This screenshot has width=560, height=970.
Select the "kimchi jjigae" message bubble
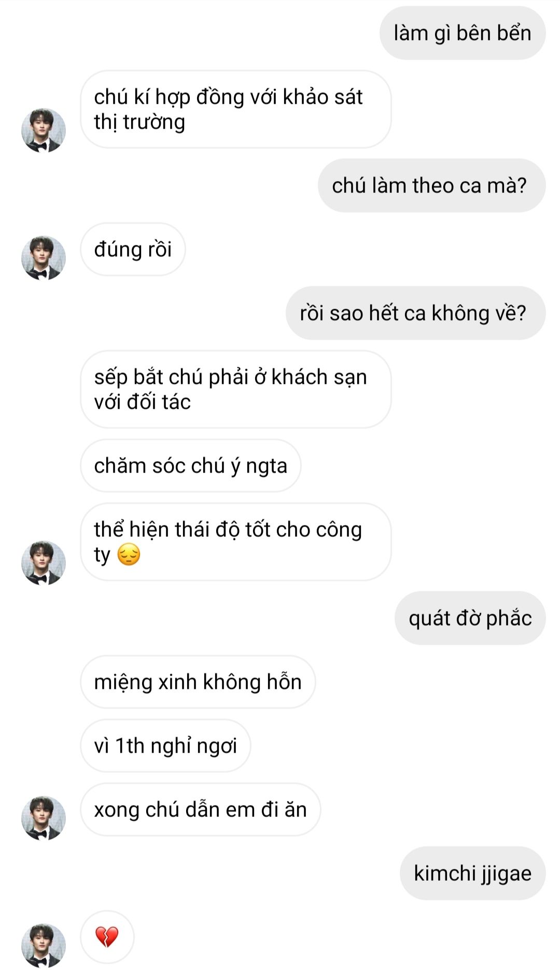pos(472,874)
